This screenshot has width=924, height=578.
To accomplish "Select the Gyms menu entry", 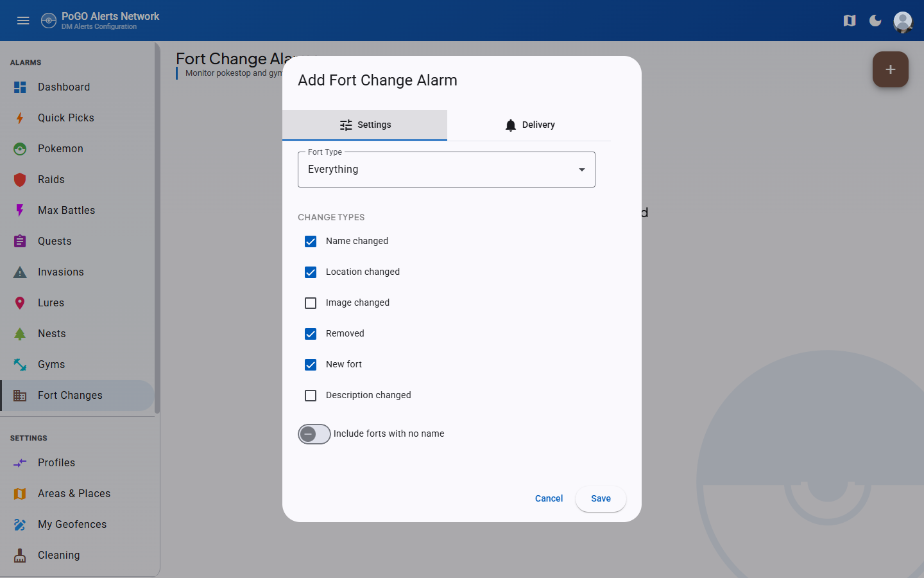I will [78, 365].
